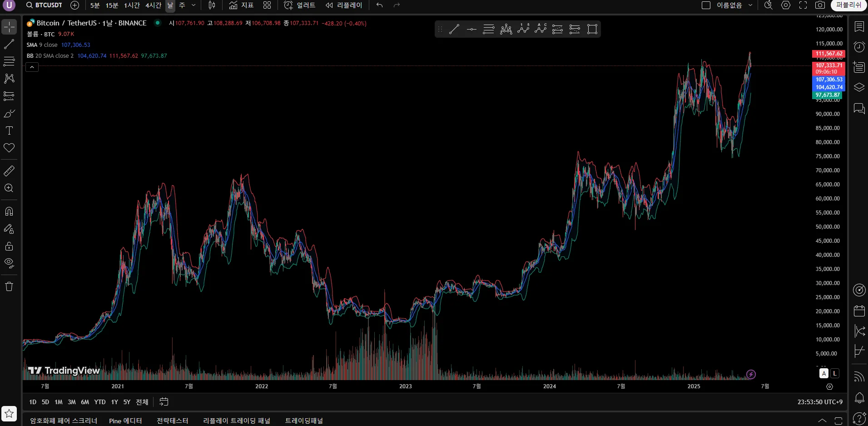Select the trend line drawing tool

tap(9, 44)
